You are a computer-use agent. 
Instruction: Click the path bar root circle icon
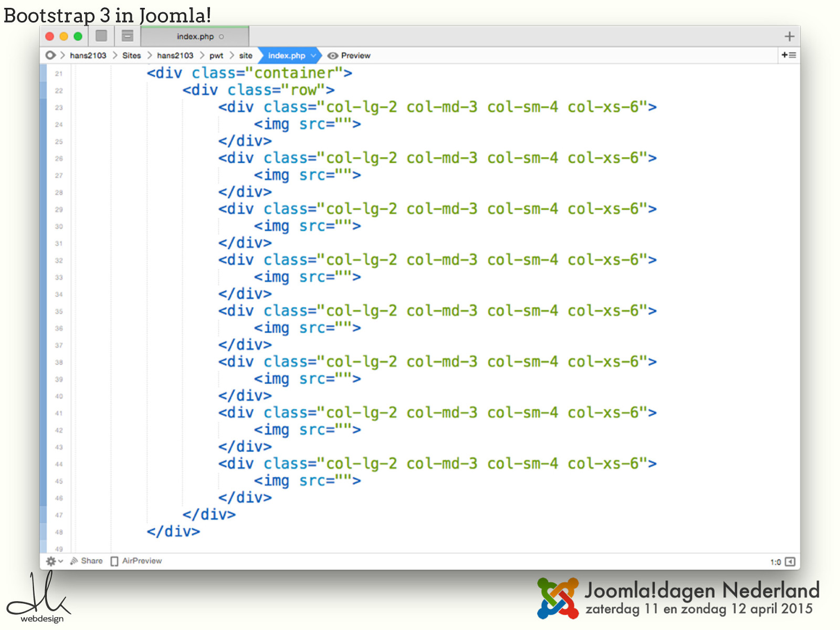50,55
